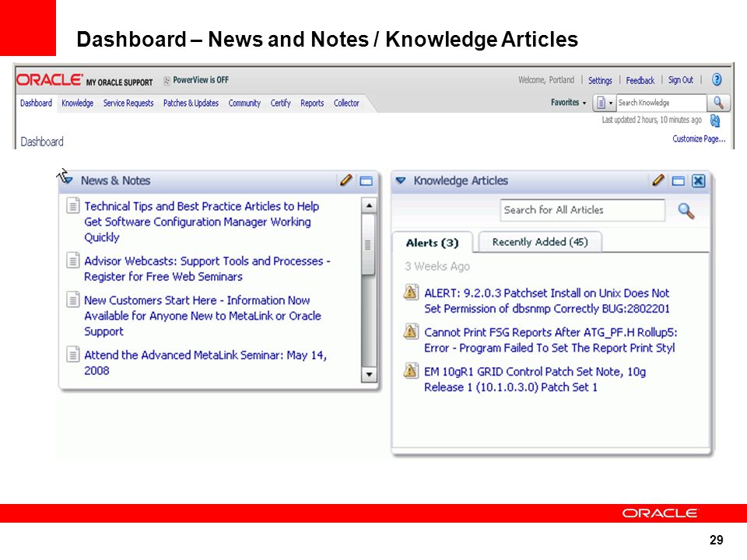Click document icon beside Advisor Webcasts
Viewport: 747px width, 560px height.
click(73, 260)
